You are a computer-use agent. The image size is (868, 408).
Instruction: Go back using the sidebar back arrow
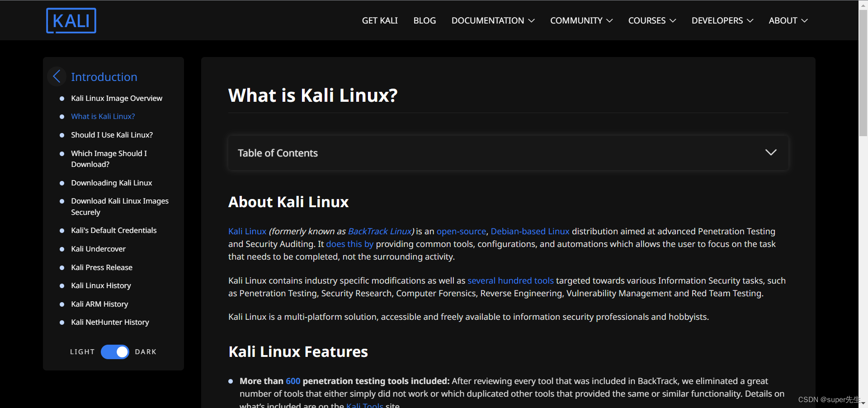[57, 76]
